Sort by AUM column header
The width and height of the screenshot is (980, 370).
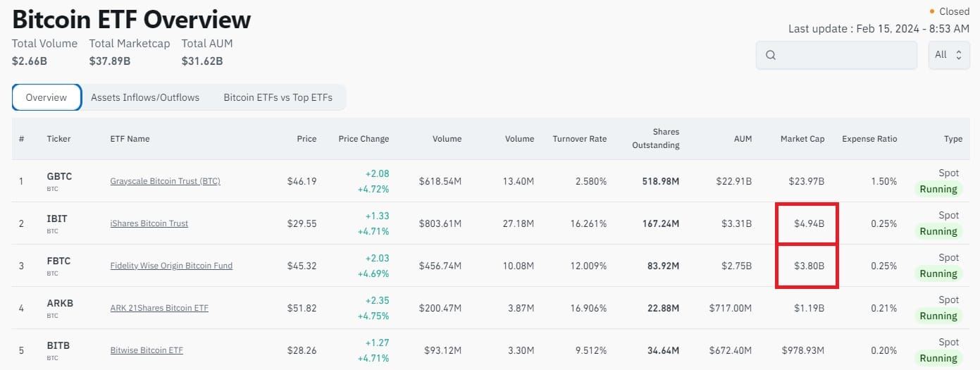point(743,139)
